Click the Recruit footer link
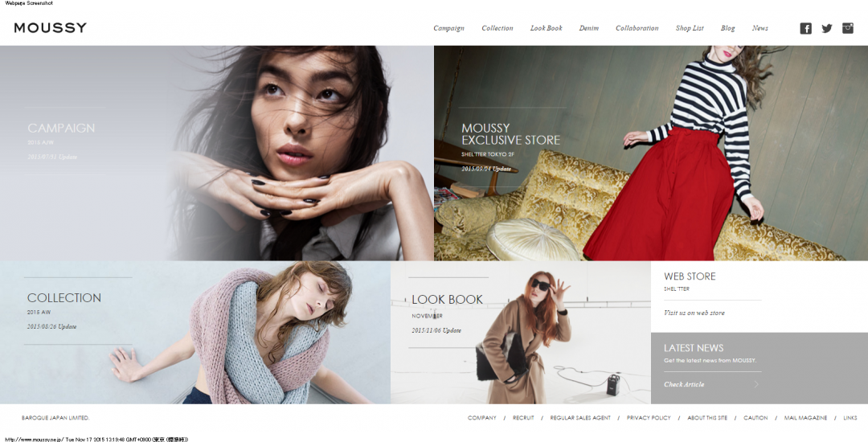The height and width of the screenshot is (442, 868). click(x=523, y=418)
